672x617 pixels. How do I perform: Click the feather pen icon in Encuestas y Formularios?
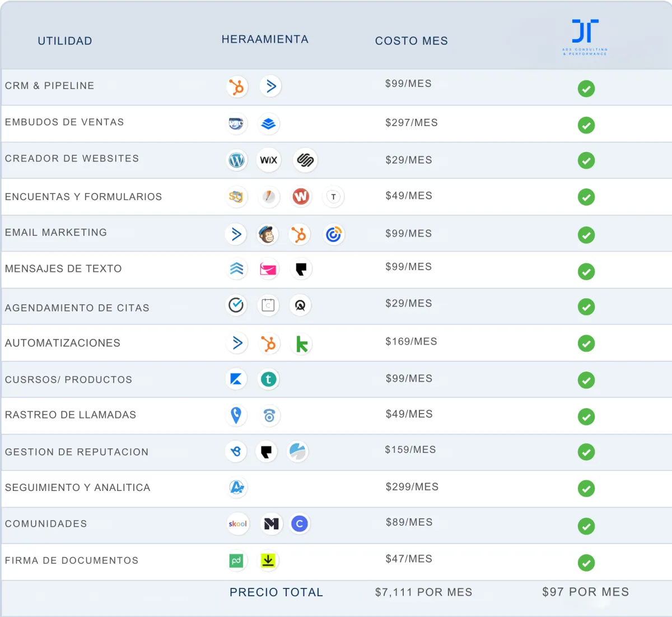coord(269,197)
